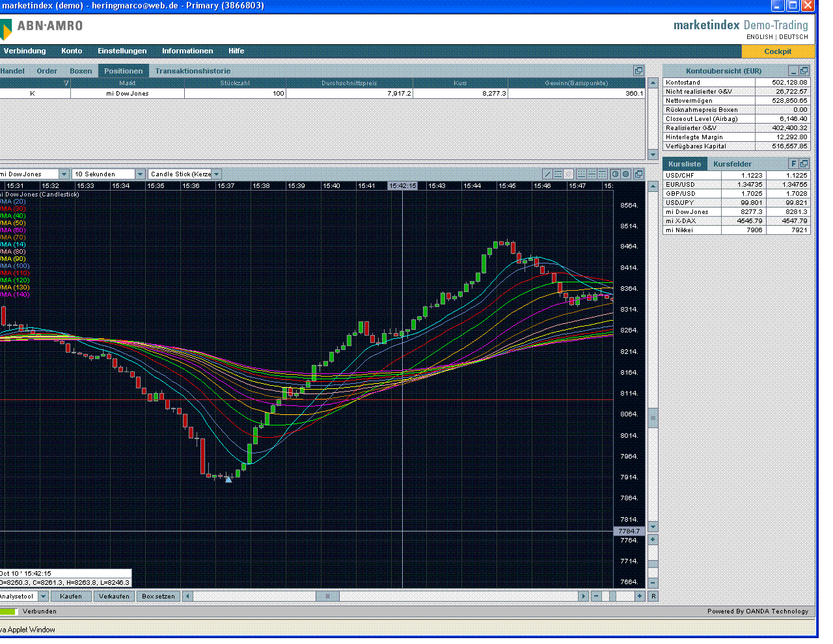Screen dimensions: 833x644
Task: Switch language to ENGLISH
Action: tap(759, 37)
